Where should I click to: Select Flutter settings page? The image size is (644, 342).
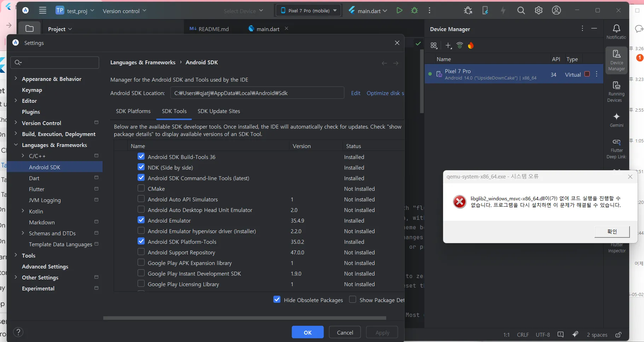click(36, 189)
